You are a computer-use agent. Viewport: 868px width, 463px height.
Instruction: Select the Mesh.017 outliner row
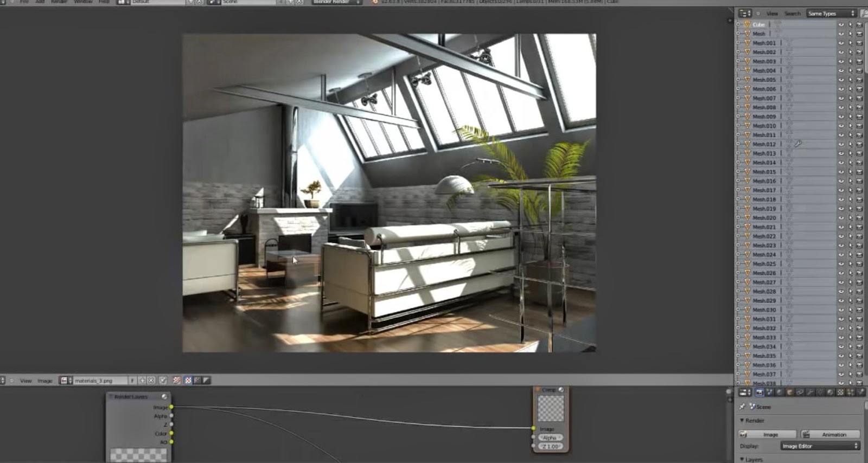[x=785, y=190]
